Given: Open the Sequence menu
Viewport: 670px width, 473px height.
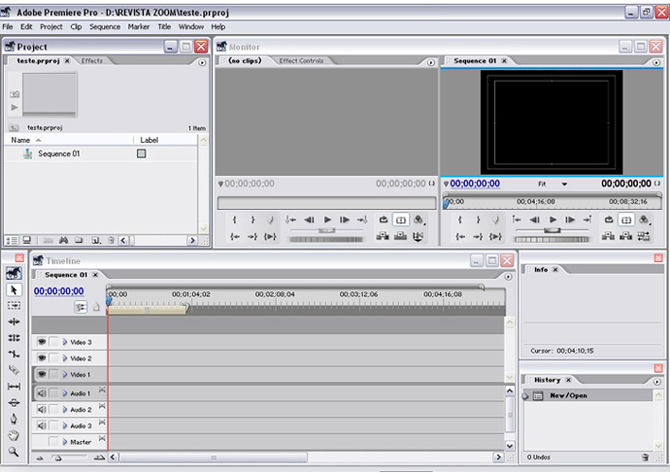Looking at the screenshot, I should [104, 26].
